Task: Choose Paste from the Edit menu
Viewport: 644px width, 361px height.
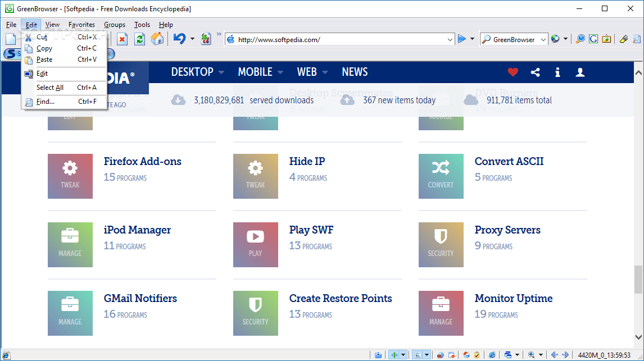Action: 64,60
